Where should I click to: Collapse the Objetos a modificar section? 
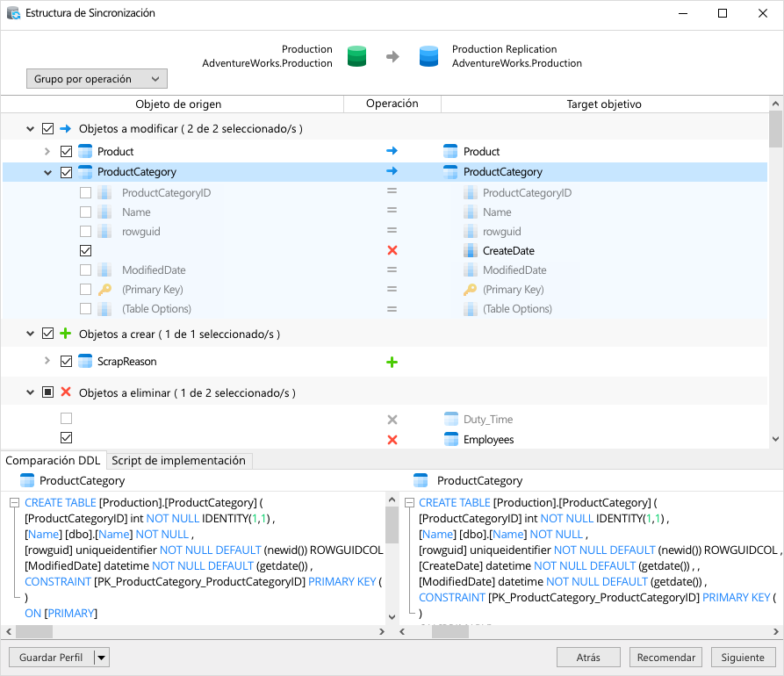(29, 126)
